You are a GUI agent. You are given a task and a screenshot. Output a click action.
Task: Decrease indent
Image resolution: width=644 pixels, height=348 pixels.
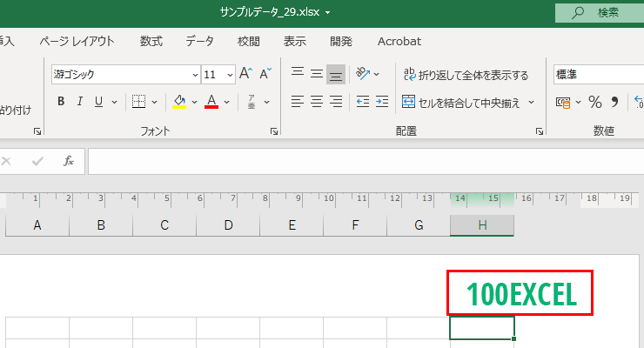point(363,102)
